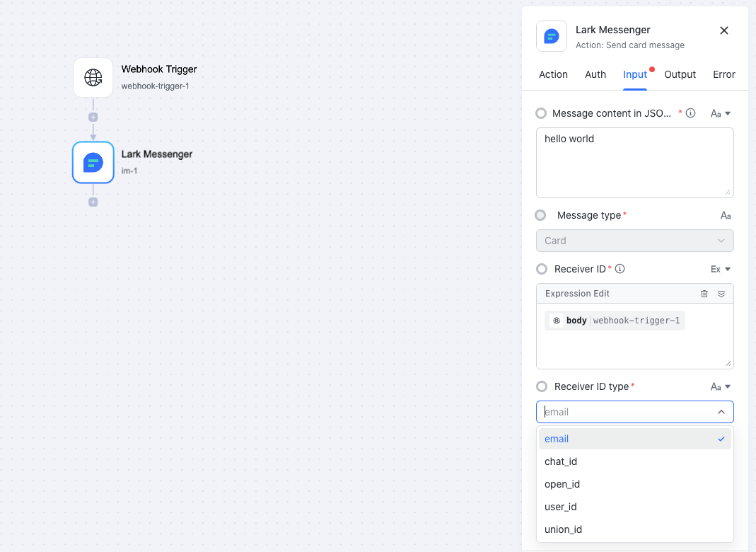The width and height of the screenshot is (756, 552).
Task: Click the hello world message content textarea
Action: (x=634, y=163)
